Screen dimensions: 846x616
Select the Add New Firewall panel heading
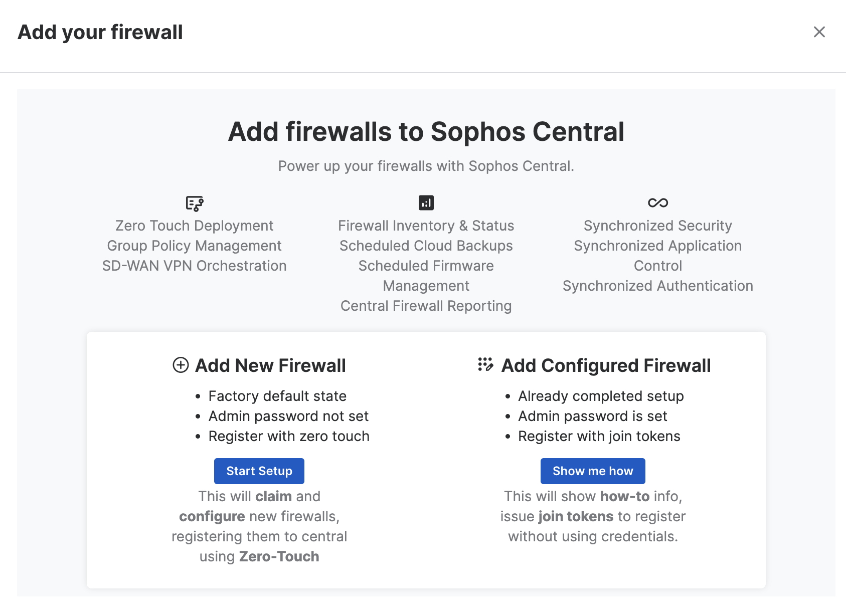coord(270,365)
